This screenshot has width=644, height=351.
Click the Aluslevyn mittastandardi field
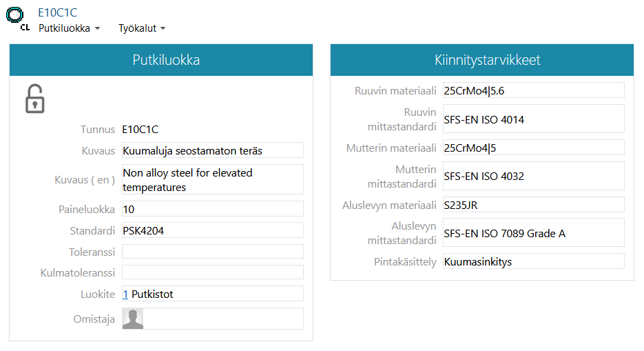point(533,233)
